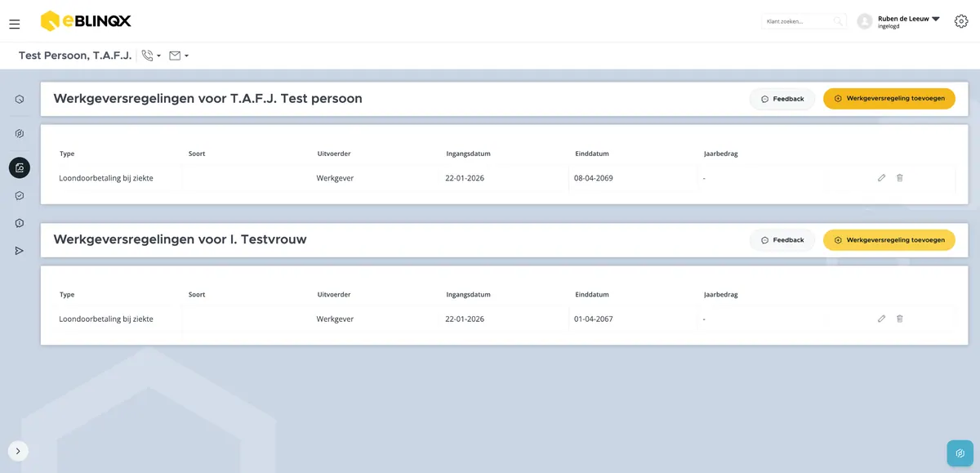980x473 pixels.
Task: Expand the collapsed sidebar with the chevron
Action: tap(18, 450)
